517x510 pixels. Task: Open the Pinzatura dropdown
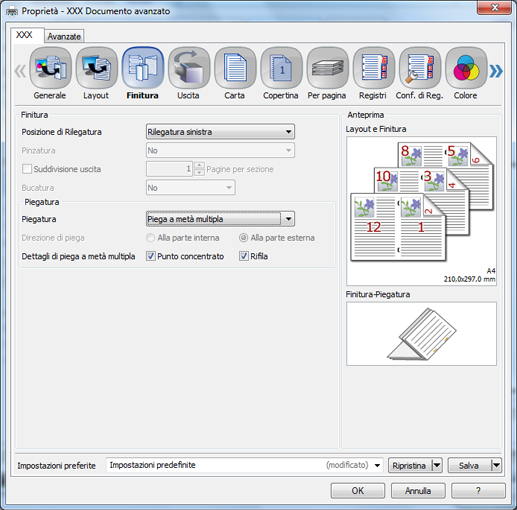pos(220,151)
